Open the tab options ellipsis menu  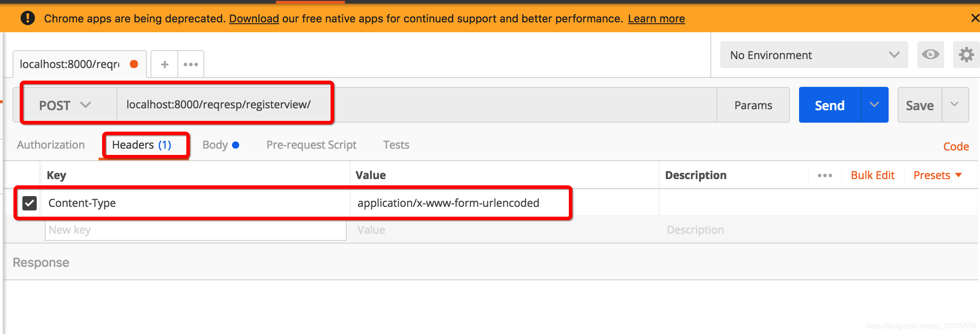[x=191, y=64]
